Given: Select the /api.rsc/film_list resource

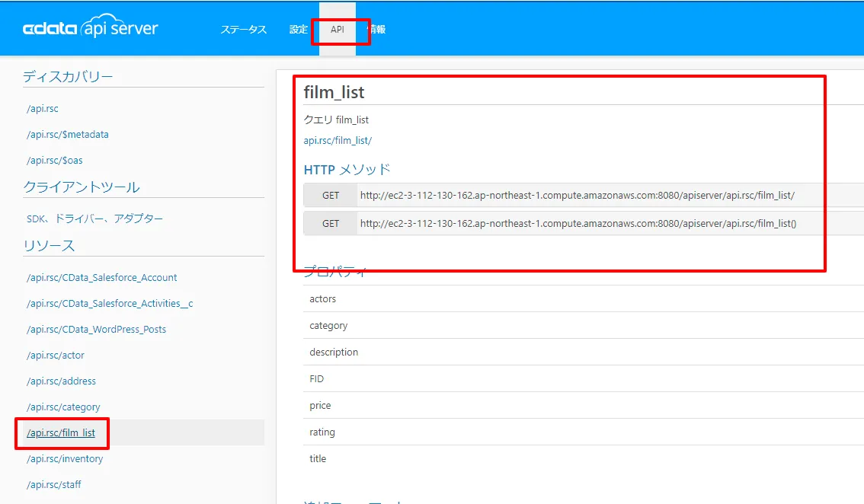Looking at the screenshot, I should (61, 433).
